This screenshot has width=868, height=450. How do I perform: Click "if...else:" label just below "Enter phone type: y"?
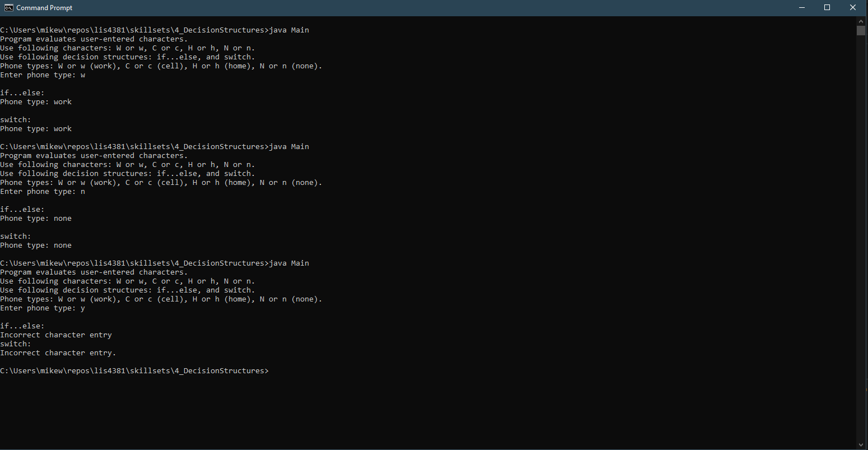(x=22, y=326)
